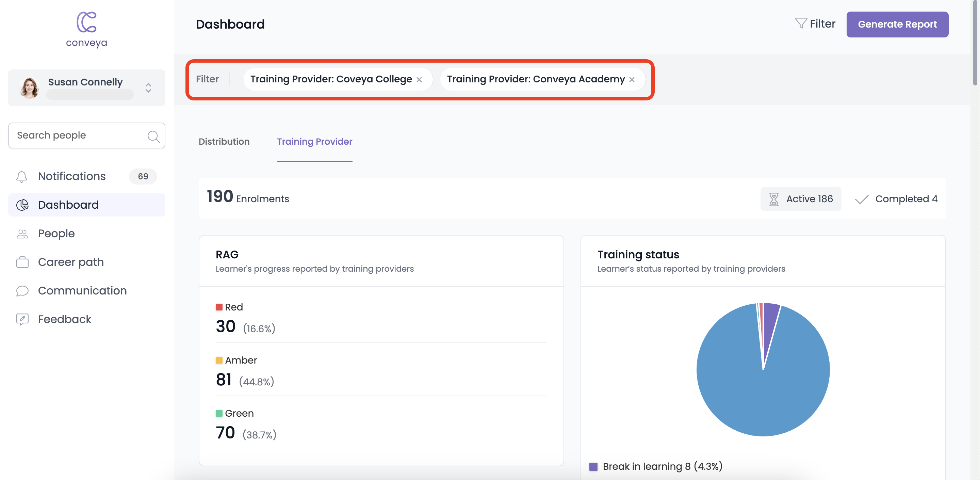980x480 pixels.
Task: Click the search magnifier icon
Action: coord(153,136)
